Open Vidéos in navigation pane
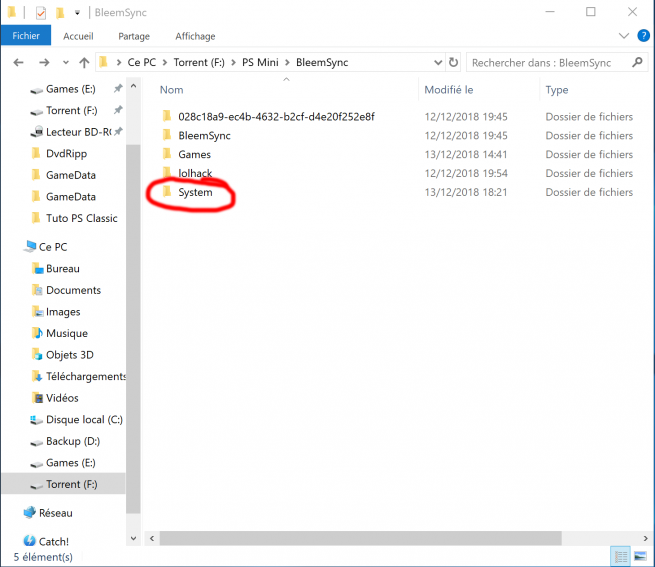 [x=62, y=398]
